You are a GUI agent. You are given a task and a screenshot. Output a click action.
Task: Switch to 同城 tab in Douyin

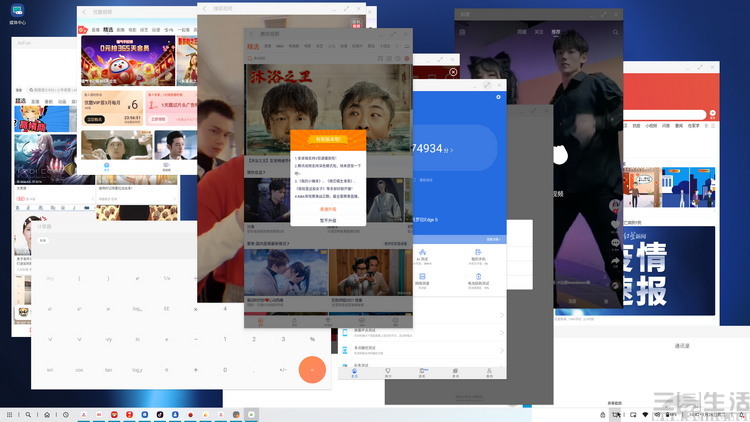click(521, 32)
